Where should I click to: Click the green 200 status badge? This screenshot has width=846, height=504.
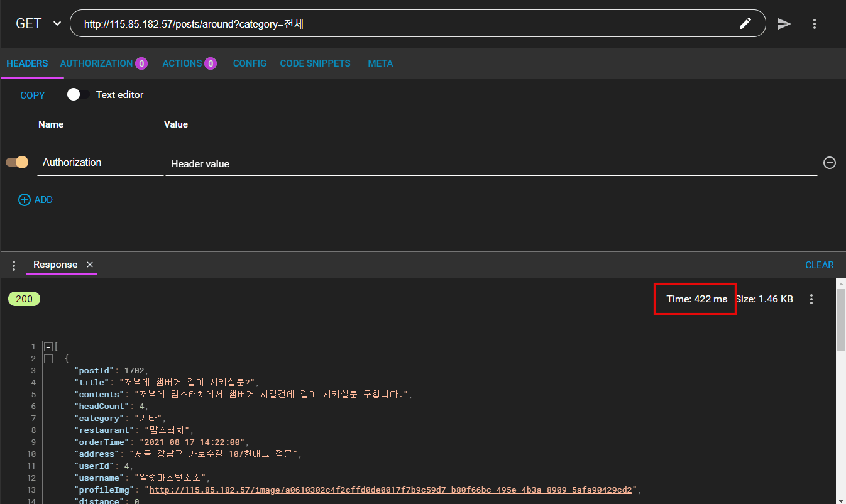pyautogui.click(x=24, y=299)
